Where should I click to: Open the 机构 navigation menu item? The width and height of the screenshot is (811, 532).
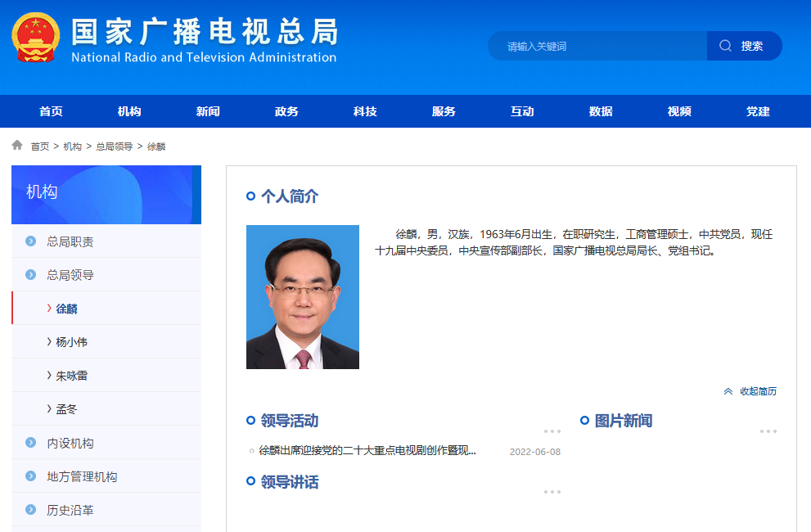coord(129,111)
